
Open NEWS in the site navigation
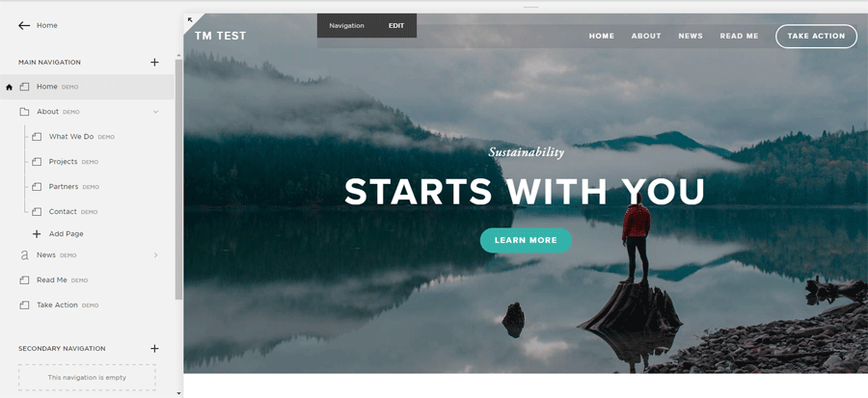point(691,36)
